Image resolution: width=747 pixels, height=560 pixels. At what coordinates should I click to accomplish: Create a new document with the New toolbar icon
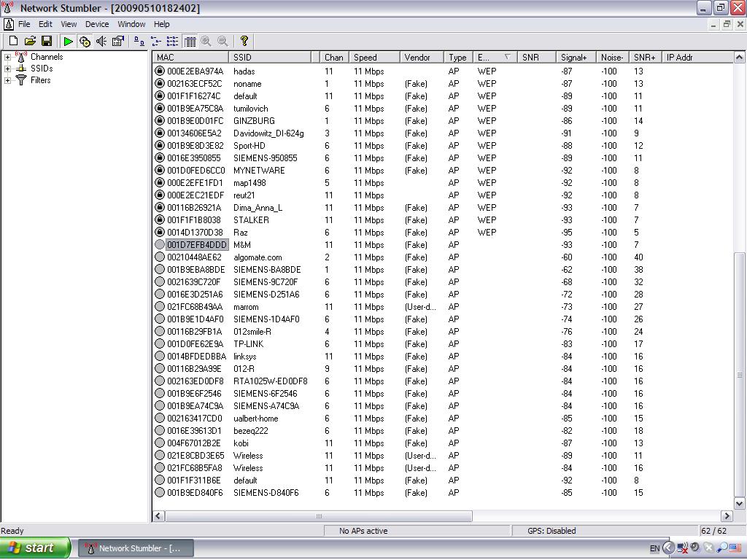(x=13, y=42)
